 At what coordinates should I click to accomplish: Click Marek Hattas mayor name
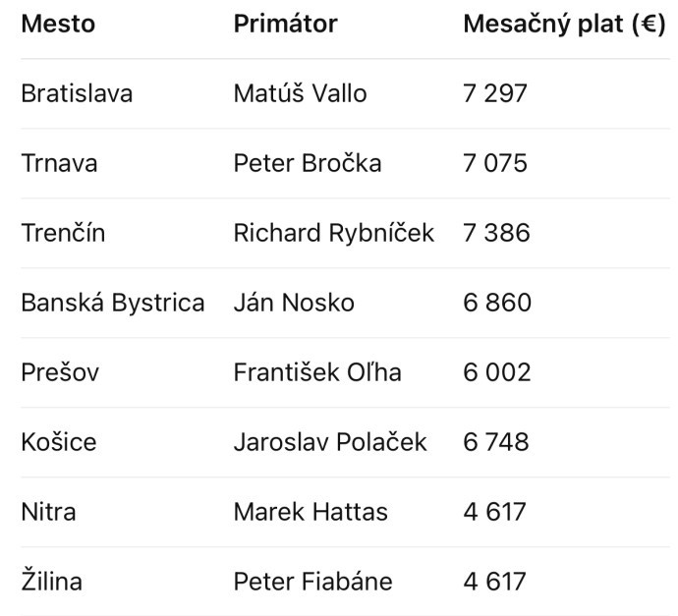point(311,512)
